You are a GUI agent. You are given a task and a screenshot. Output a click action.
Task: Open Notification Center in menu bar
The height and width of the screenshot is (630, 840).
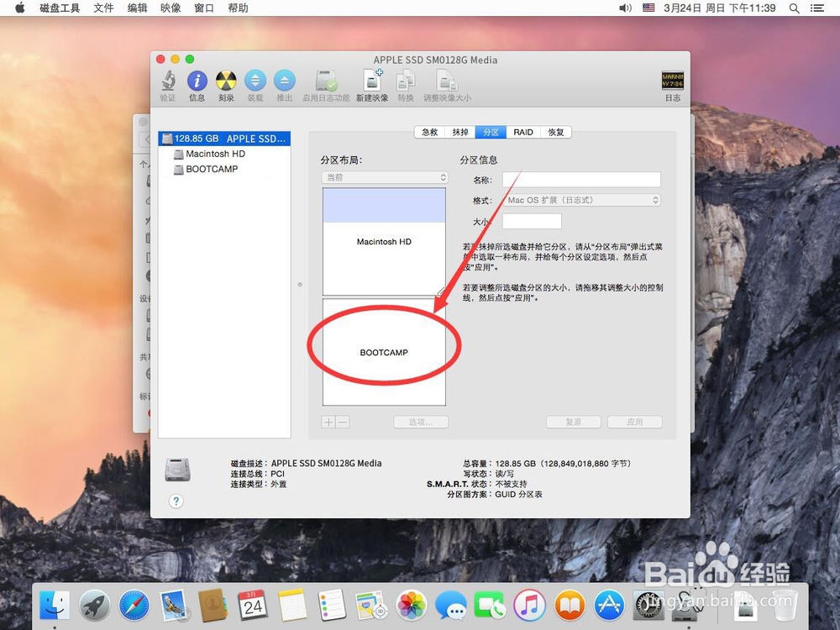(x=817, y=8)
